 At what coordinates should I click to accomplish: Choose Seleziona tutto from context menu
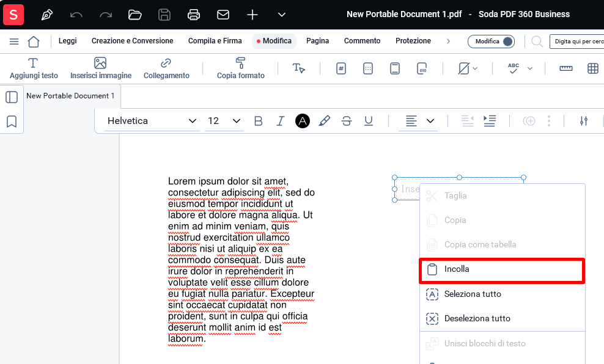pyautogui.click(x=502, y=294)
